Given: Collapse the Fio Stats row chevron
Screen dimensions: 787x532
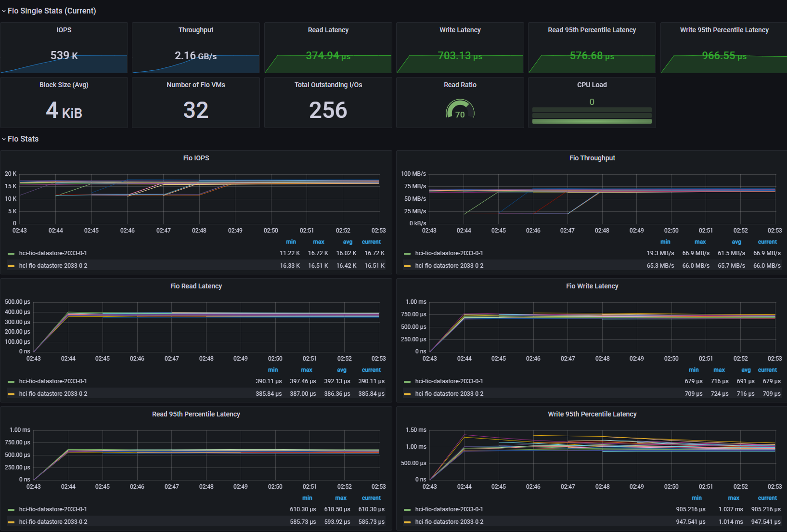Looking at the screenshot, I should 4,139.
